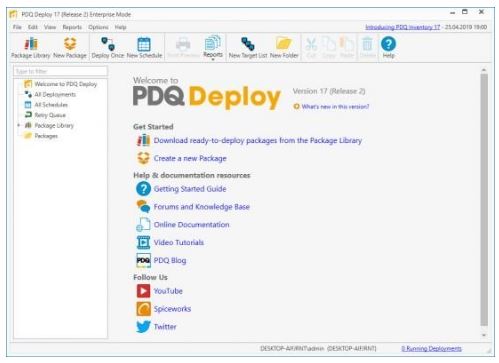Click New Folder toolbar icon
The image size is (499, 363).
coord(284,47)
